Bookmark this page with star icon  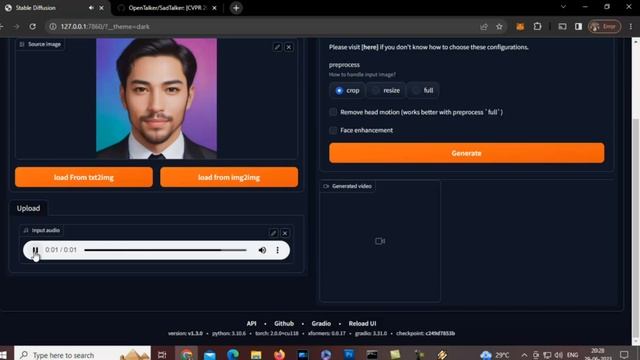point(499,27)
